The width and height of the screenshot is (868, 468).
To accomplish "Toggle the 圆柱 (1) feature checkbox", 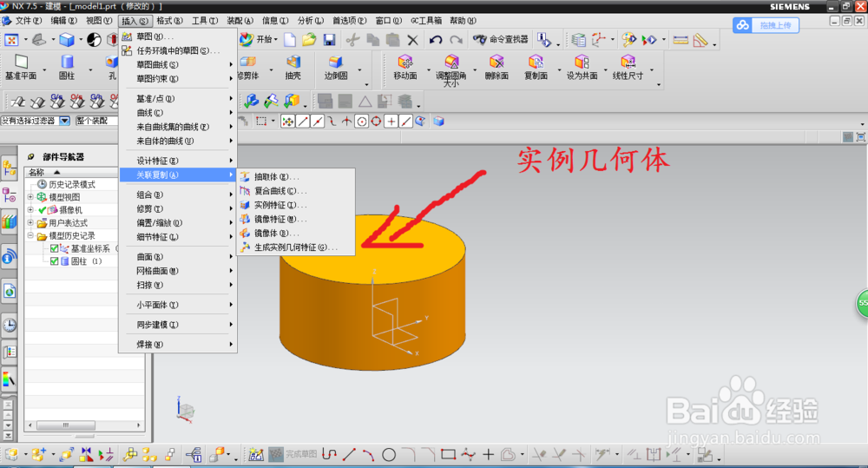I will 54,261.
